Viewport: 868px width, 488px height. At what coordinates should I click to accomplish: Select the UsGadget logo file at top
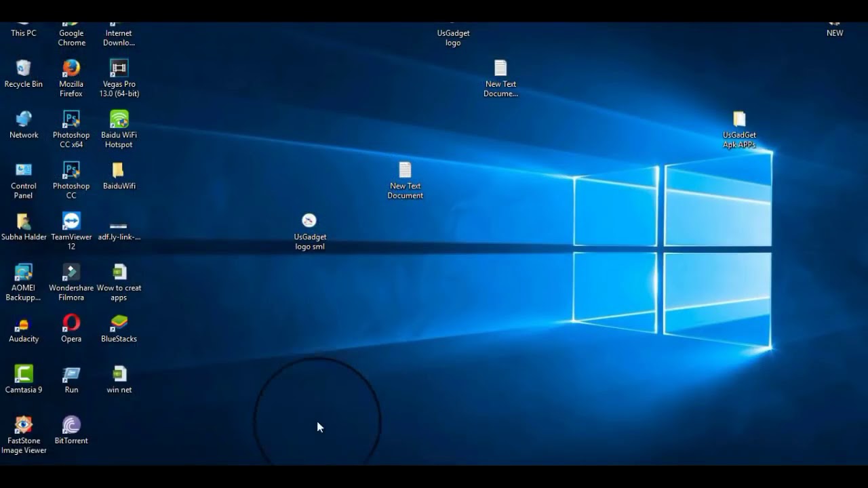click(453, 35)
